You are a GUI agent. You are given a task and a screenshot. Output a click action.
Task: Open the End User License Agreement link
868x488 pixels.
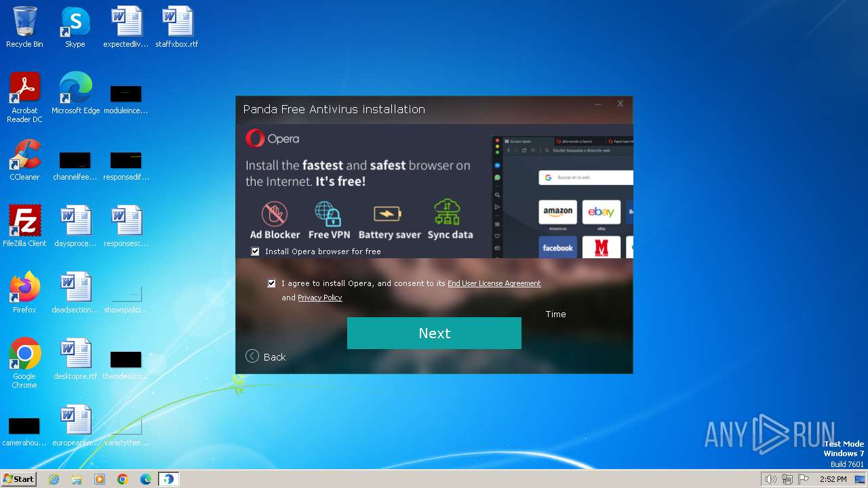tap(494, 283)
